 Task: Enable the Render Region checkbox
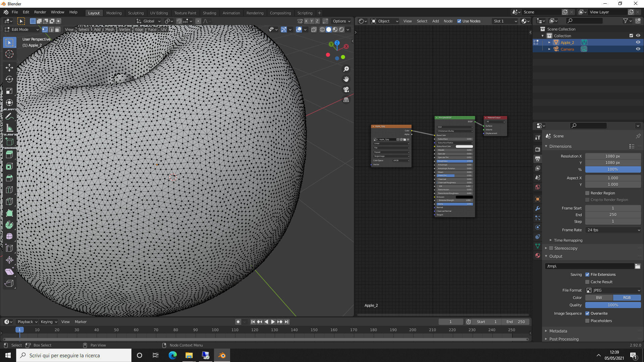point(587,193)
